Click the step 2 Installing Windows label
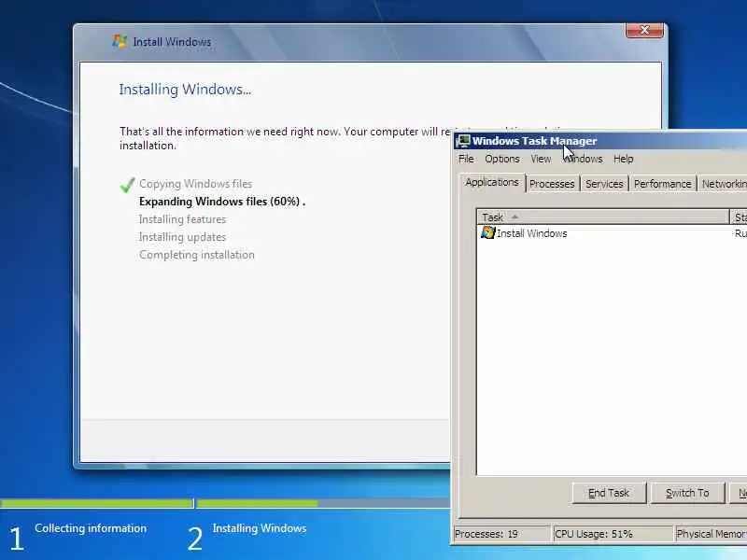The width and height of the screenshot is (747, 560). coord(260,528)
